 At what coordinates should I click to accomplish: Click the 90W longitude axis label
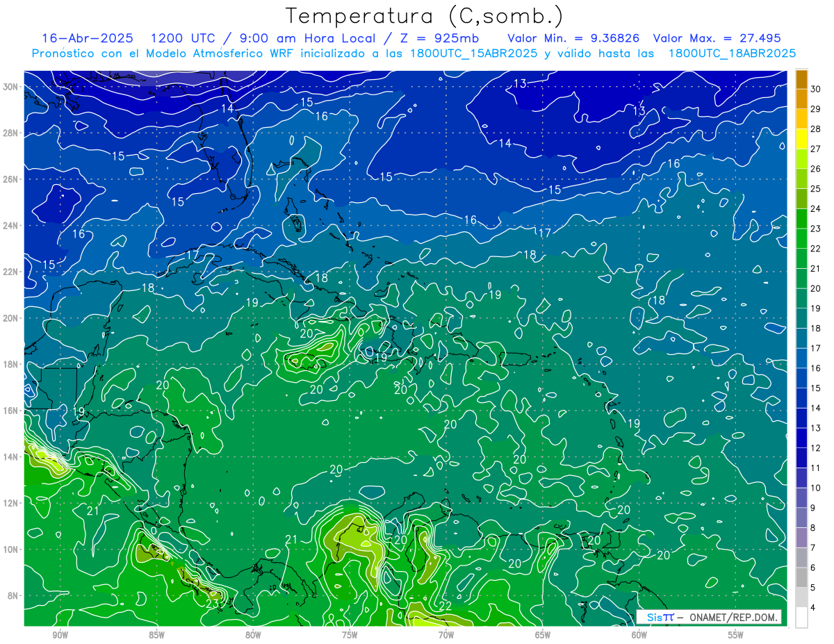coord(60,634)
